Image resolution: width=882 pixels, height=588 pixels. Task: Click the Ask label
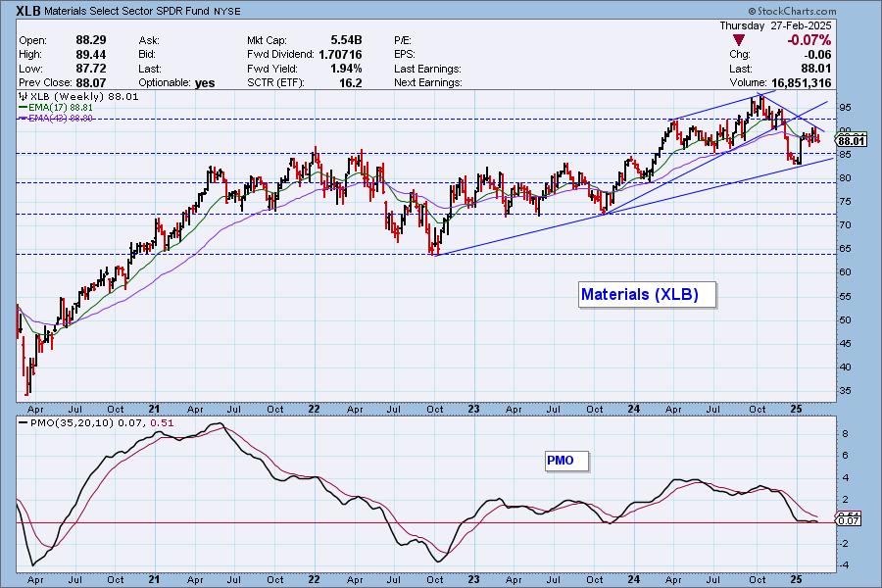[x=149, y=40]
